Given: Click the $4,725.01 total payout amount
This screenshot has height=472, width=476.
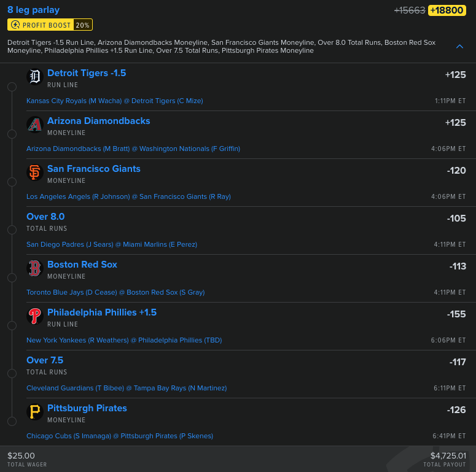Looking at the screenshot, I should 448,455.
